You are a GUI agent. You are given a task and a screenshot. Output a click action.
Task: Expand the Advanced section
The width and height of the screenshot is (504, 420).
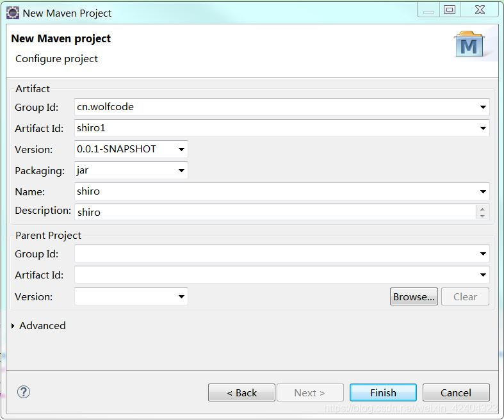coord(13,326)
